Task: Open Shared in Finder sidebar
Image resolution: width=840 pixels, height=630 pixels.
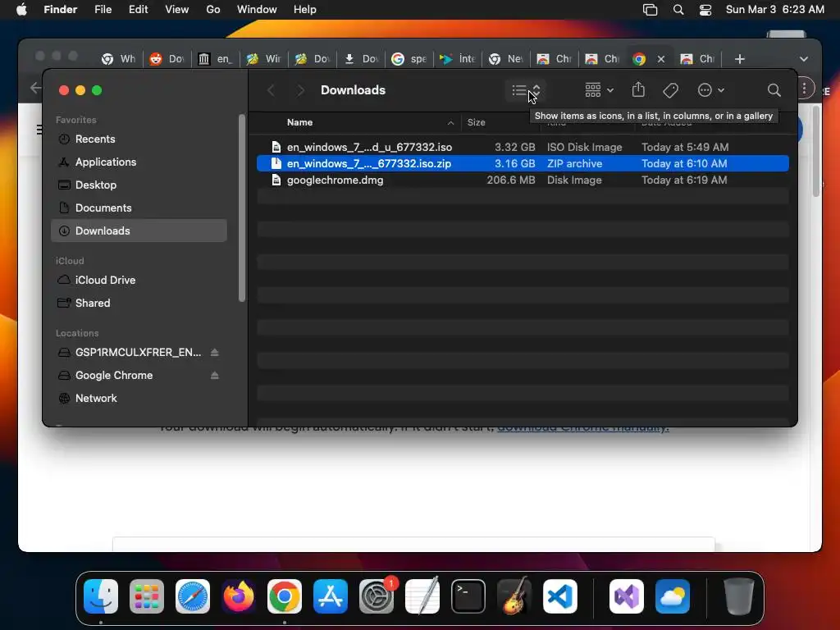Action: [x=139, y=304]
